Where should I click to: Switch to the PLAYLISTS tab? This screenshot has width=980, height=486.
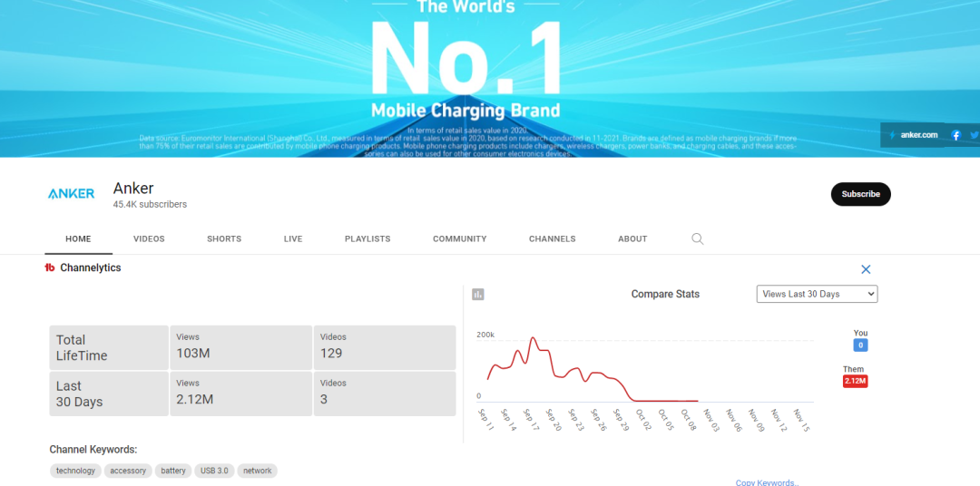367,238
